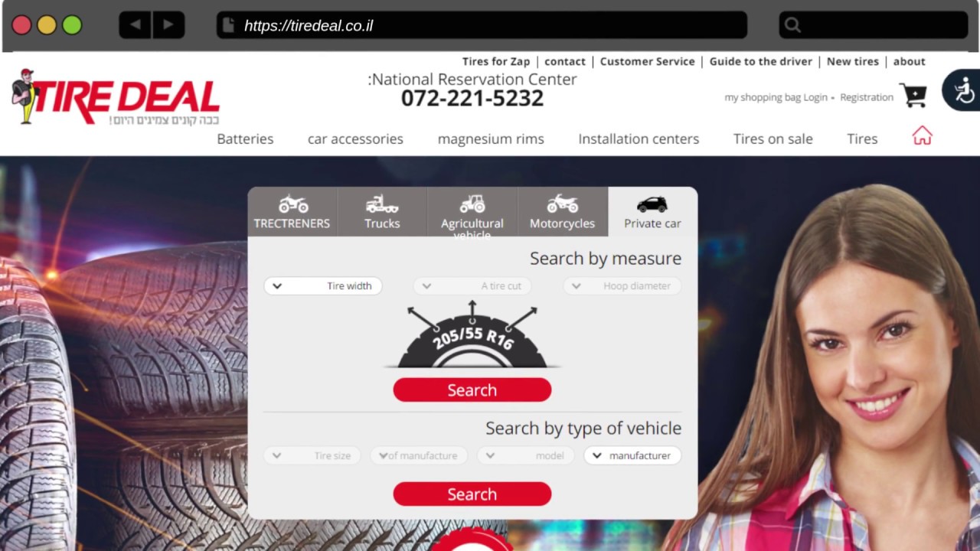Open the Hoop diameter dropdown
Image resolution: width=980 pixels, height=551 pixels.
622,286
